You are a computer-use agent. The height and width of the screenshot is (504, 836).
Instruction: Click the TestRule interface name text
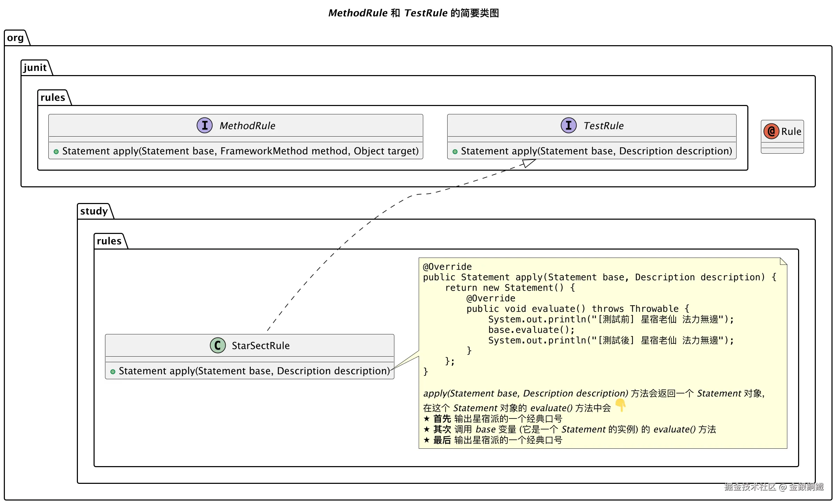603,126
